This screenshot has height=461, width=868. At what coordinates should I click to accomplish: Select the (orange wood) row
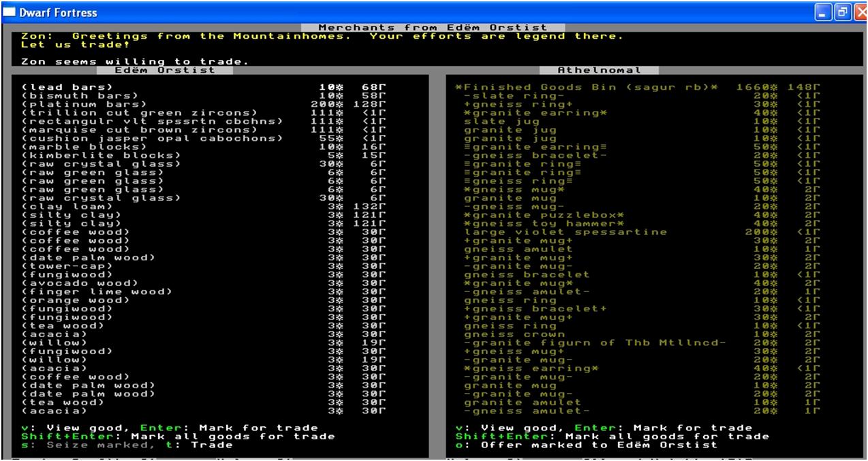tap(204, 300)
